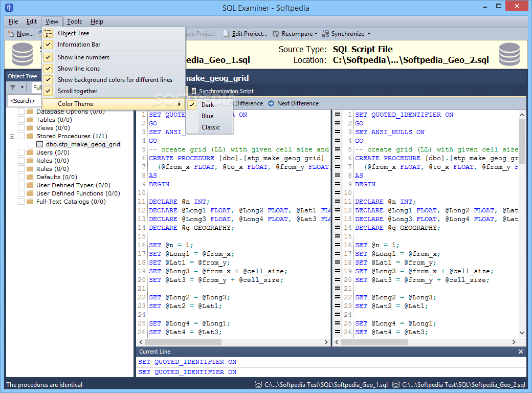Check the Users checkbox in tree

(21, 152)
